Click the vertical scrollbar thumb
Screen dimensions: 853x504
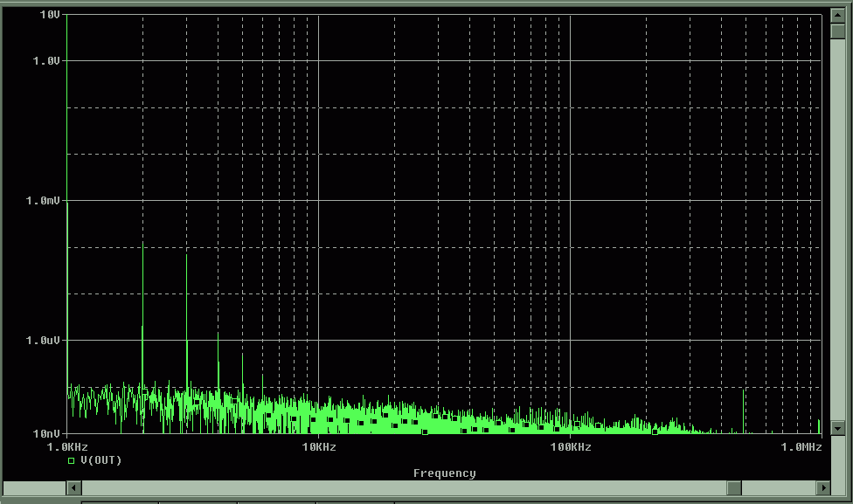(x=838, y=31)
